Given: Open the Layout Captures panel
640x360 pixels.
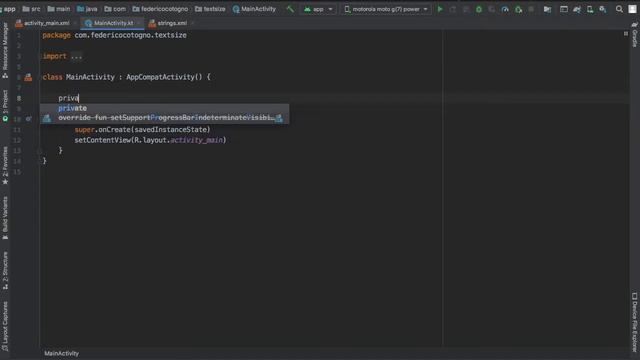Looking at the screenshot, I should coord(5,326).
